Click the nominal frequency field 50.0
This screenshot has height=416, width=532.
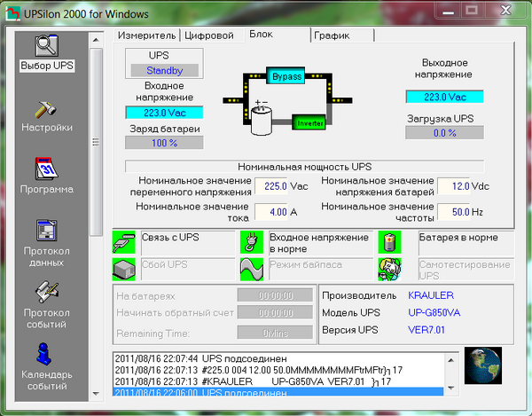tap(454, 212)
